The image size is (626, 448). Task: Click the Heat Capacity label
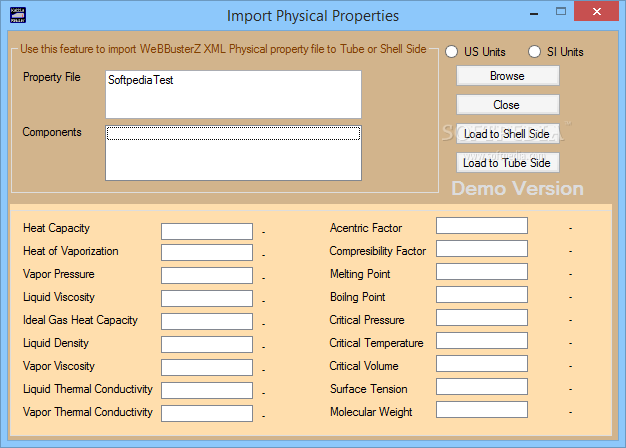[x=56, y=228]
